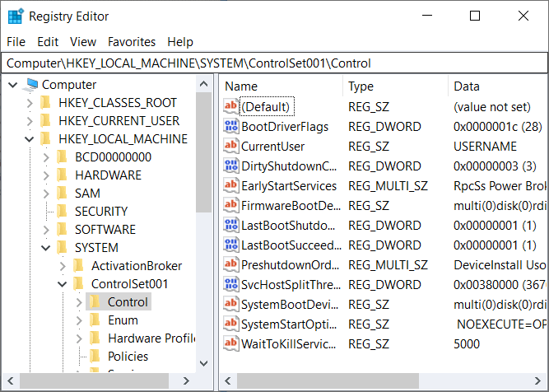This screenshot has width=549, height=392.
Task: Expand the HKEY_CLASSES_ROOT key
Action: 30,103
